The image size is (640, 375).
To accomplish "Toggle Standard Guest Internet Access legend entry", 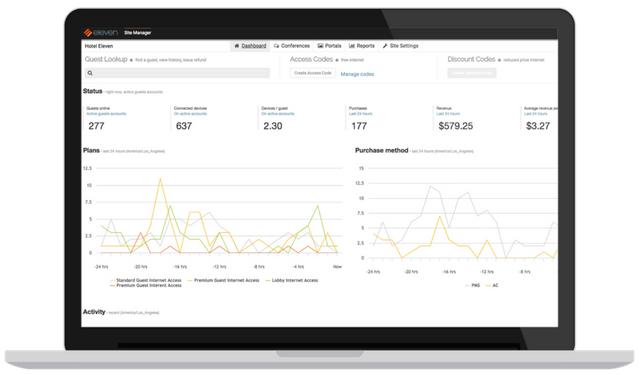I will (146, 280).
